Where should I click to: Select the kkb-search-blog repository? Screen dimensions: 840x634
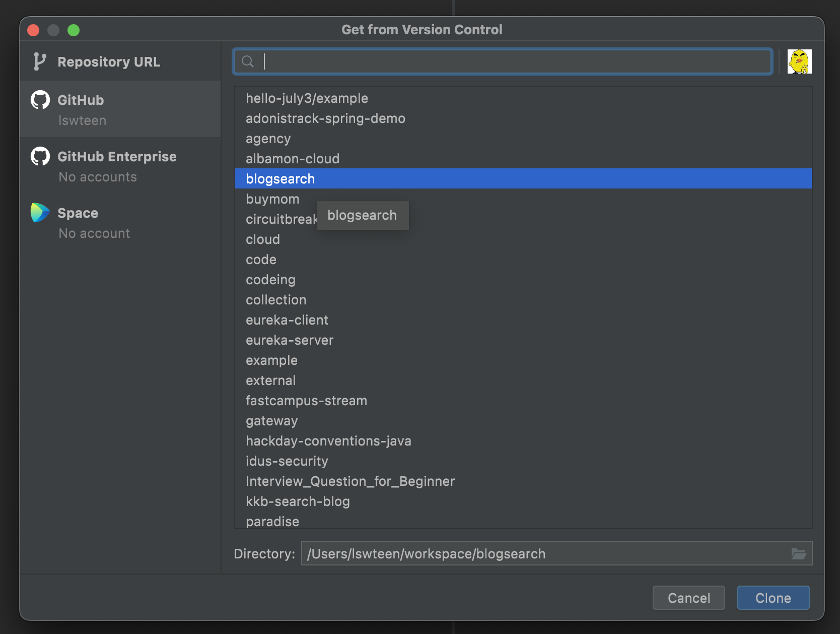coord(523,501)
